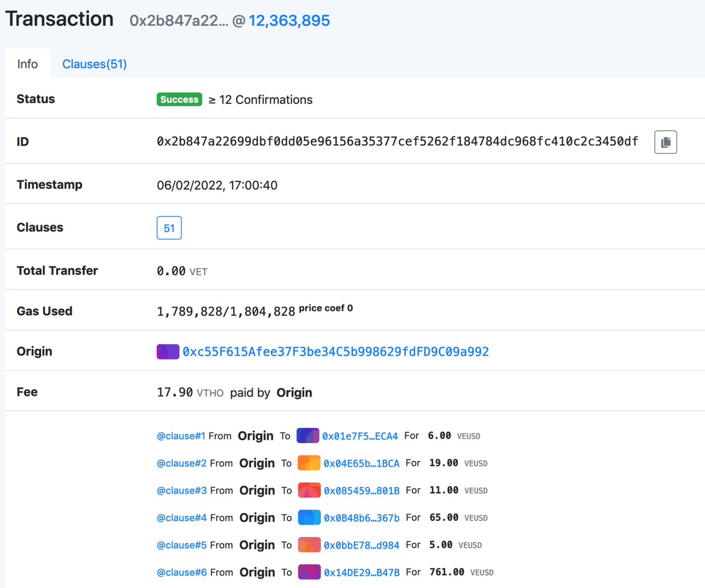The height and width of the screenshot is (588, 705).
Task: Click the blue identicon for 0x0B48b6…367b
Action: tap(309, 518)
